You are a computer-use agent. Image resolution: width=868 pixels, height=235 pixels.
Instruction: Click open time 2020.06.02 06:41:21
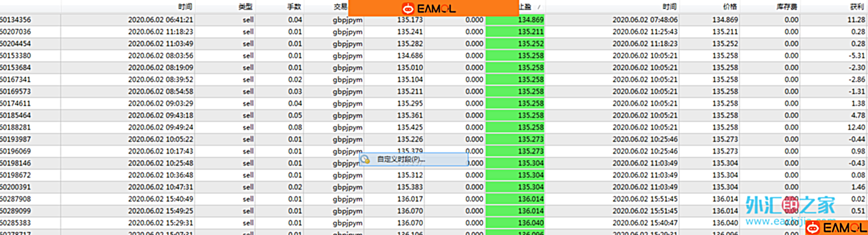(x=161, y=19)
